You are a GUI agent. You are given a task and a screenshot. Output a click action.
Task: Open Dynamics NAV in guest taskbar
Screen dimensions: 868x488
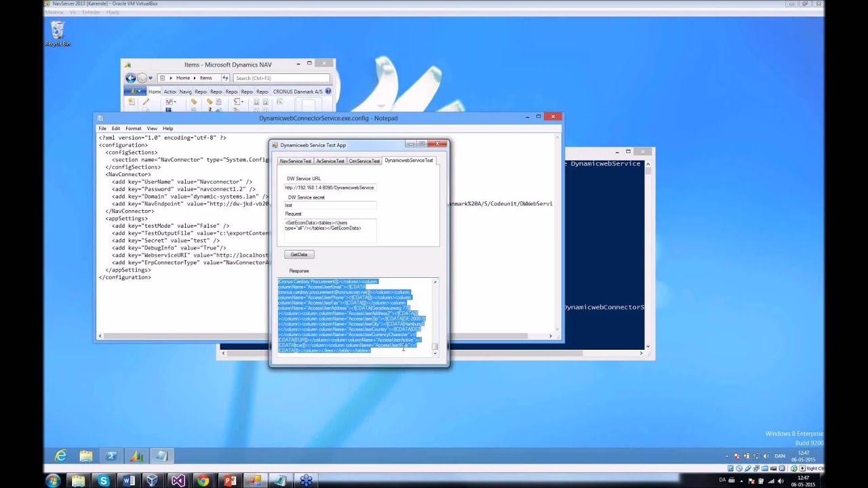coord(136,456)
